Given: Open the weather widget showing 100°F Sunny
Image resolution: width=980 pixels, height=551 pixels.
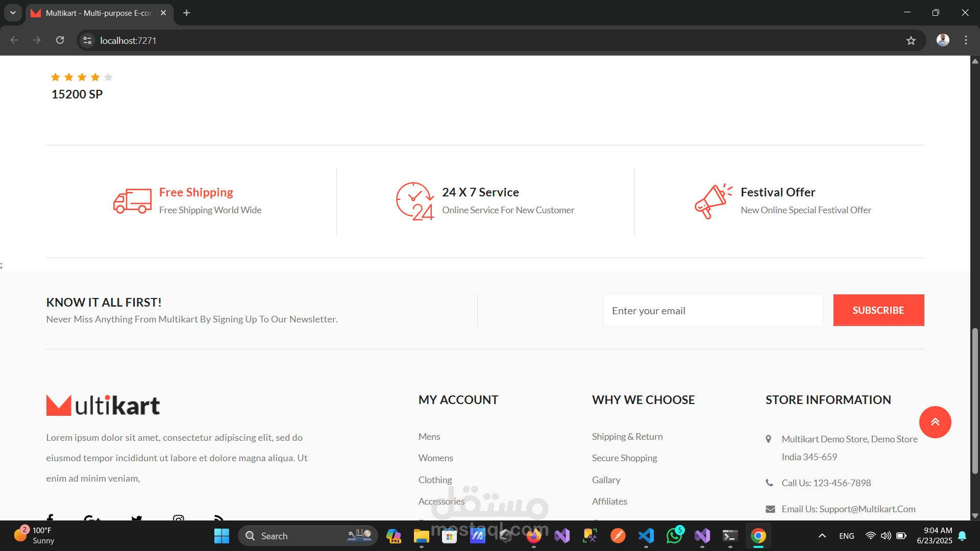Looking at the screenshot, I should coord(34,536).
